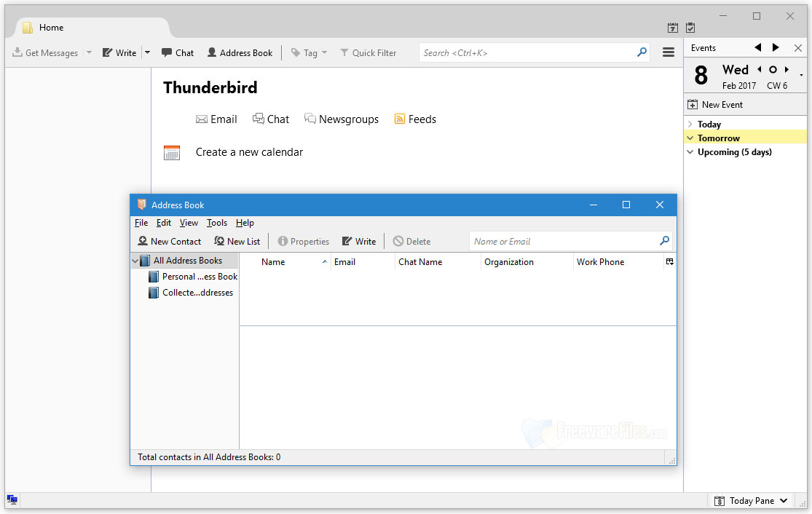
Task: Click Address Book search magnifier icon
Action: point(664,241)
